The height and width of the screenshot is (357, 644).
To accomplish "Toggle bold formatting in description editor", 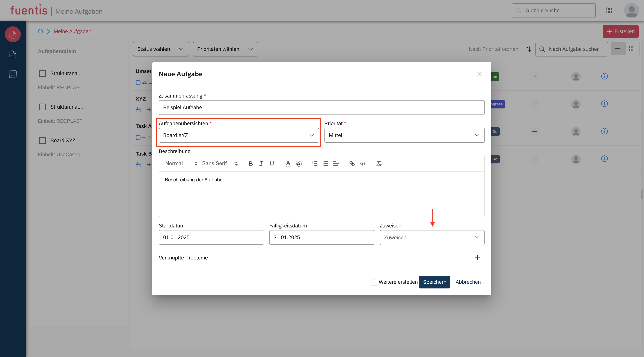I will coord(251,164).
